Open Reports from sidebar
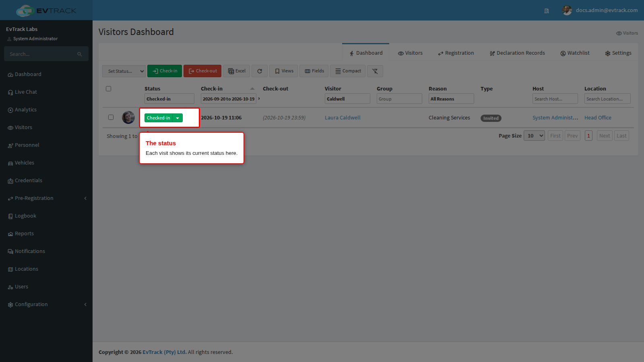This screenshot has width=644, height=362. (x=24, y=234)
